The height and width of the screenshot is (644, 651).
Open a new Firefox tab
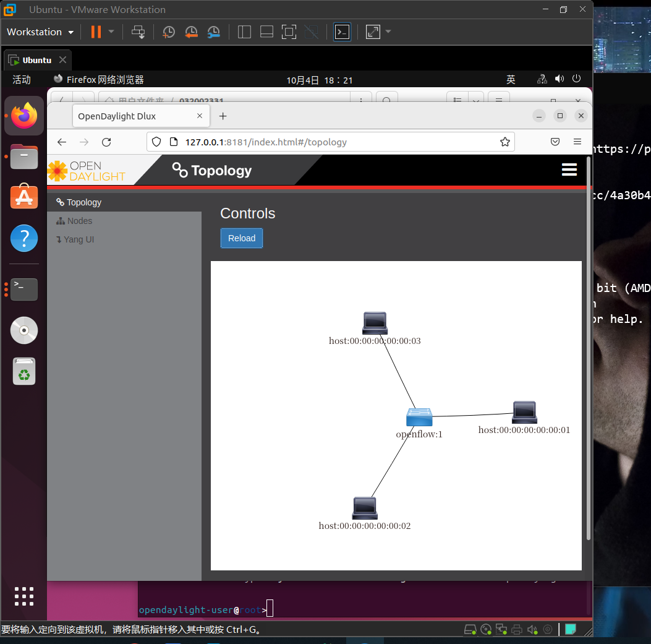click(x=223, y=116)
